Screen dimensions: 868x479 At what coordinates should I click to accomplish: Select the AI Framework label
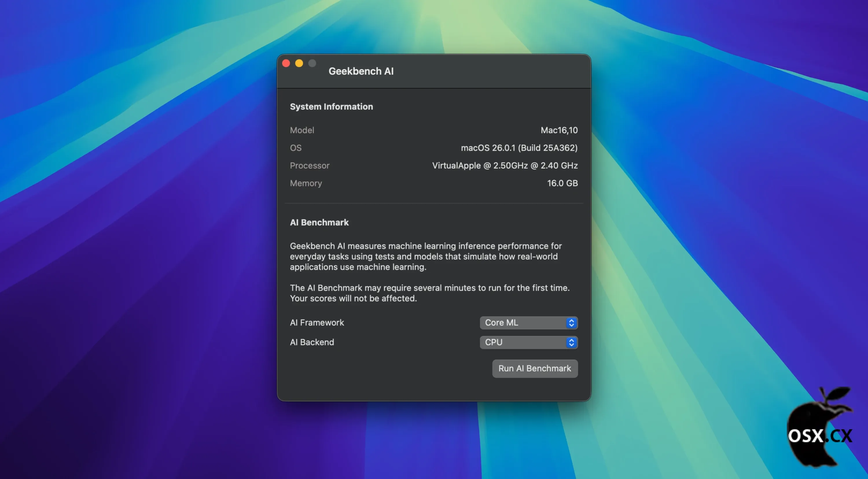317,323
